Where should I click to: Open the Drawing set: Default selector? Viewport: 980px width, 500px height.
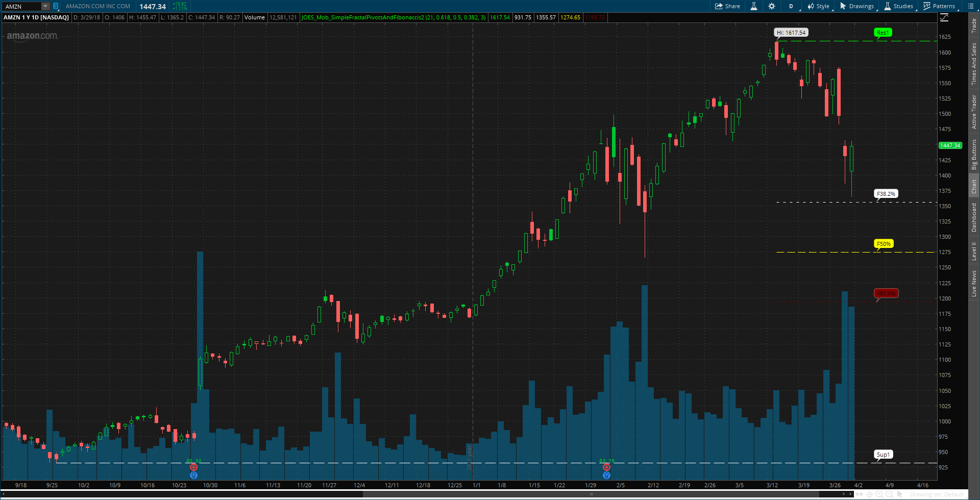point(937,494)
